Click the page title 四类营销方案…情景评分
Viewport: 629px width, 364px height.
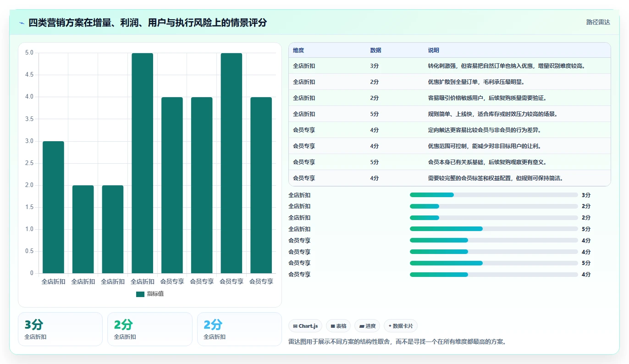coord(148,23)
